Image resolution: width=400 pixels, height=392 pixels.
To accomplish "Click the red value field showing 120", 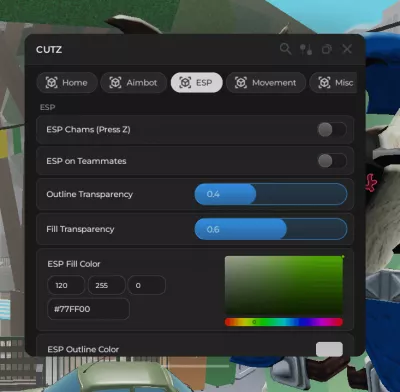I will [66, 285].
